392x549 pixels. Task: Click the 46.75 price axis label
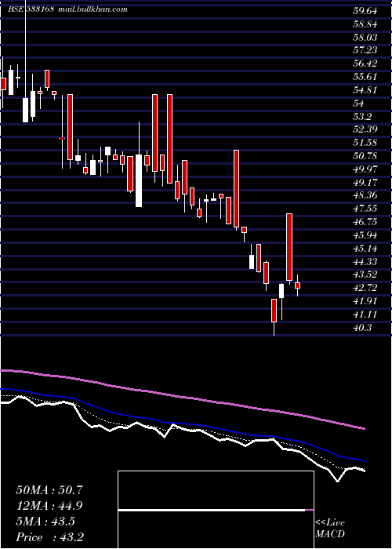[365, 222]
